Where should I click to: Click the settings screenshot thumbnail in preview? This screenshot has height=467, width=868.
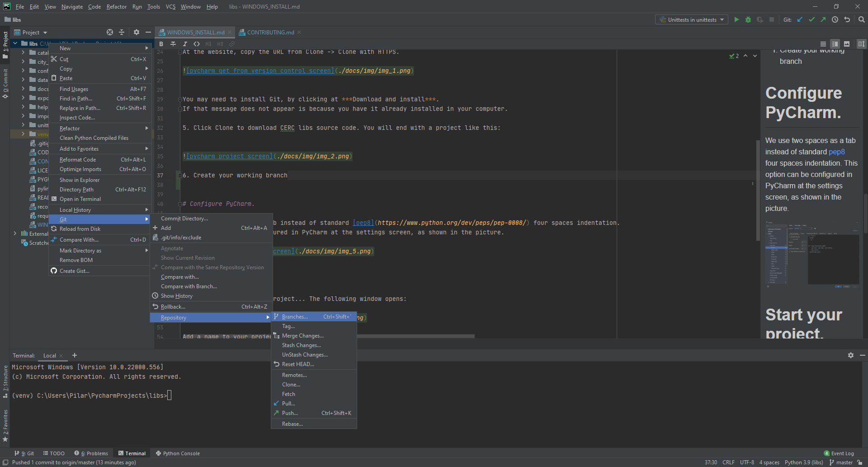[812, 255]
